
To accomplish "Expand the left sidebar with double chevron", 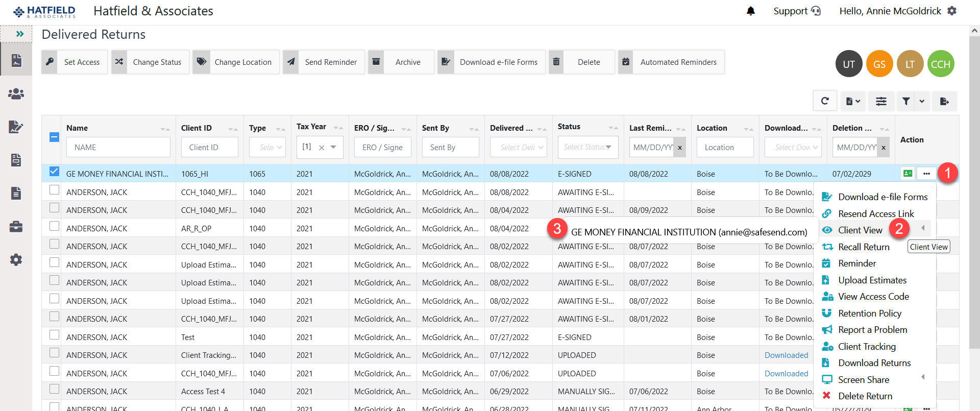I will 20,34.
